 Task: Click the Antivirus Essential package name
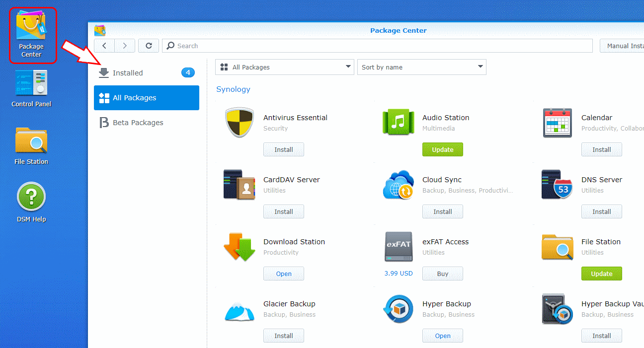(295, 118)
